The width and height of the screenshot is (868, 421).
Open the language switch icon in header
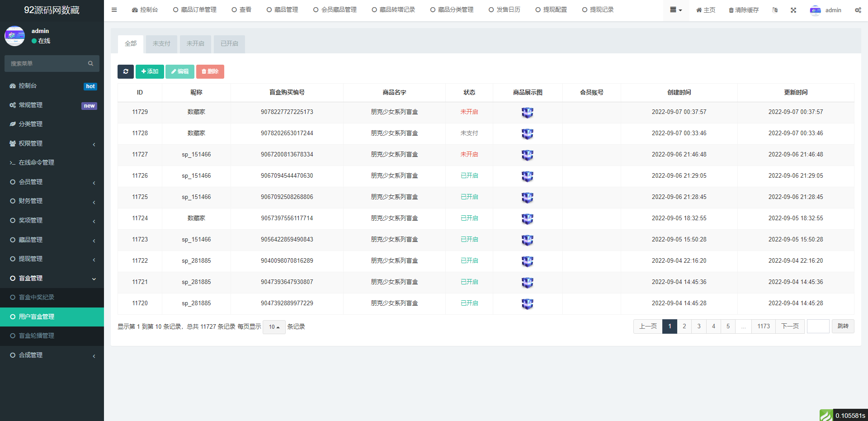(x=775, y=10)
